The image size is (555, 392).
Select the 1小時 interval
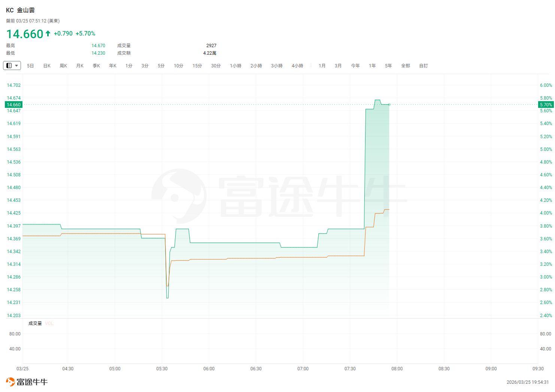tap(236, 66)
